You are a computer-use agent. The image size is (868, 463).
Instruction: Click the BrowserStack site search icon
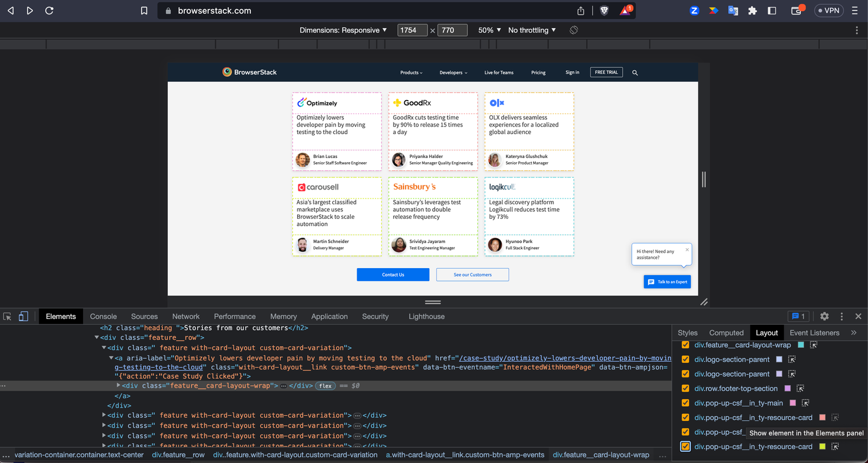(635, 73)
